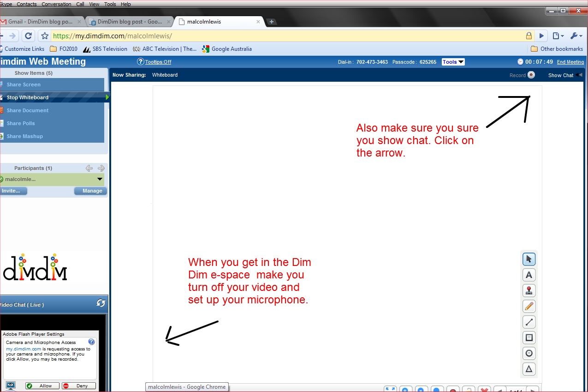The image size is (588, 392).
Task: Click Share Document item
Action: point(52,110)
